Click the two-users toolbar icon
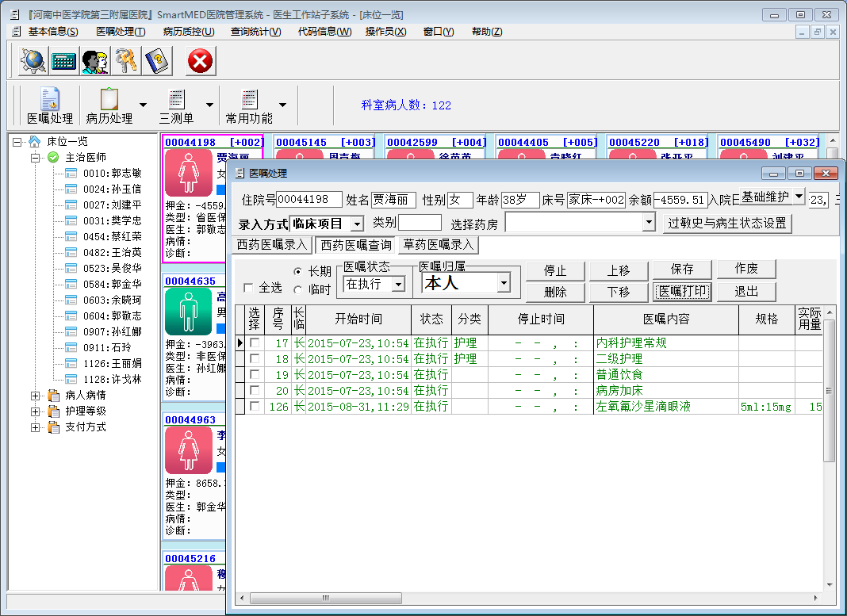Viewport: 847px width, 616px height. [95, 60]
